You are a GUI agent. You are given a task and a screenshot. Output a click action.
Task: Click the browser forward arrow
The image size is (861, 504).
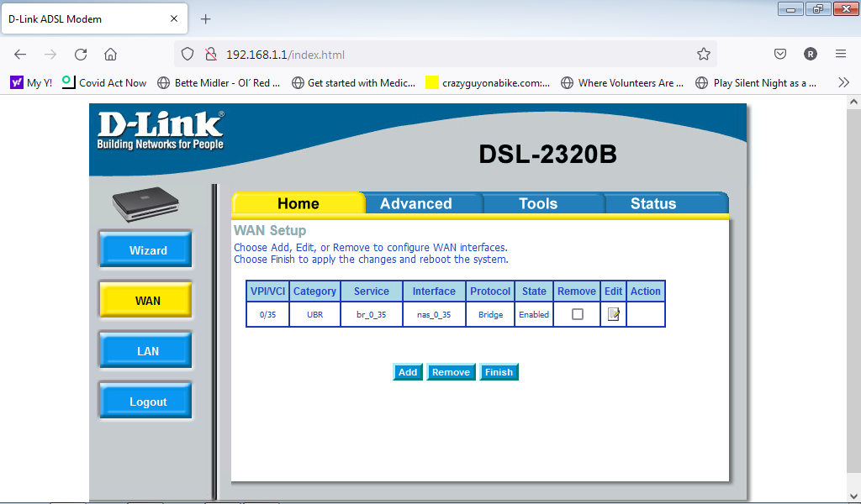(50, 55)
